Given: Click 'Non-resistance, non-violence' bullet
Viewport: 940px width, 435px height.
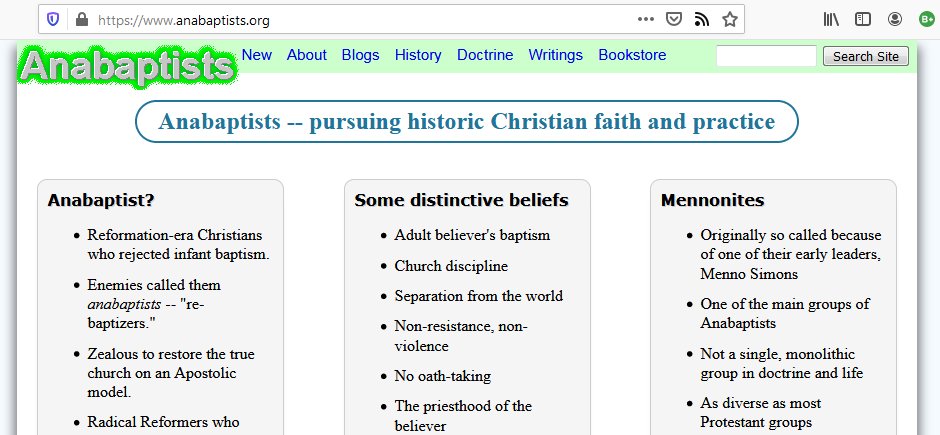Looking at the screenshot, I should coord(460,336).
